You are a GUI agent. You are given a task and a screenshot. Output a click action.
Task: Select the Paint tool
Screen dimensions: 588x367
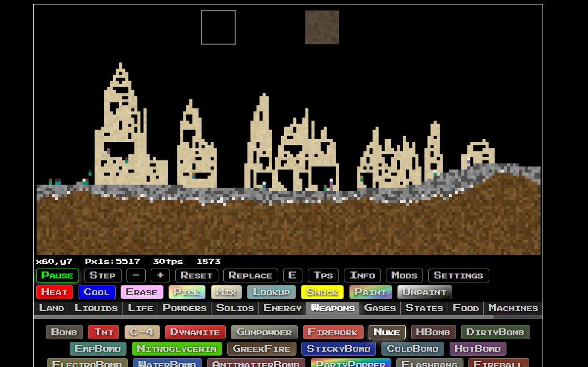click(371, 292)
